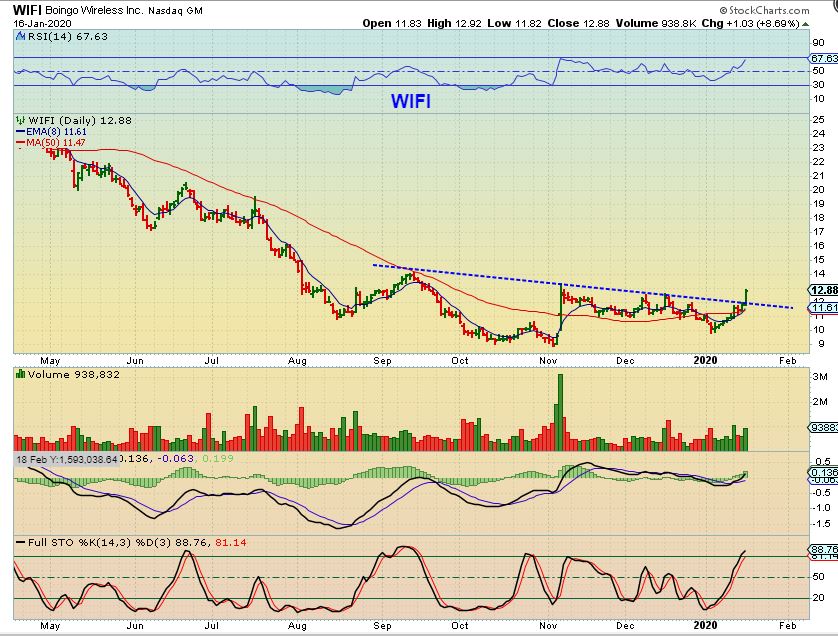This screenshot has width=838, height=636.
Task: Click the 'Close 12.88' value in the header
Action: click(578, 24)
